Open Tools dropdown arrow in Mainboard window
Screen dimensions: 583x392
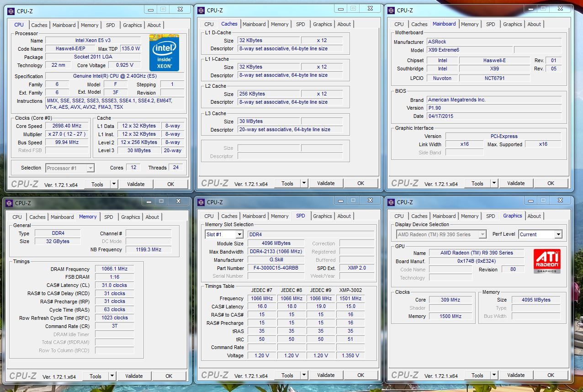pyautogui.click(x=494, y=183)
